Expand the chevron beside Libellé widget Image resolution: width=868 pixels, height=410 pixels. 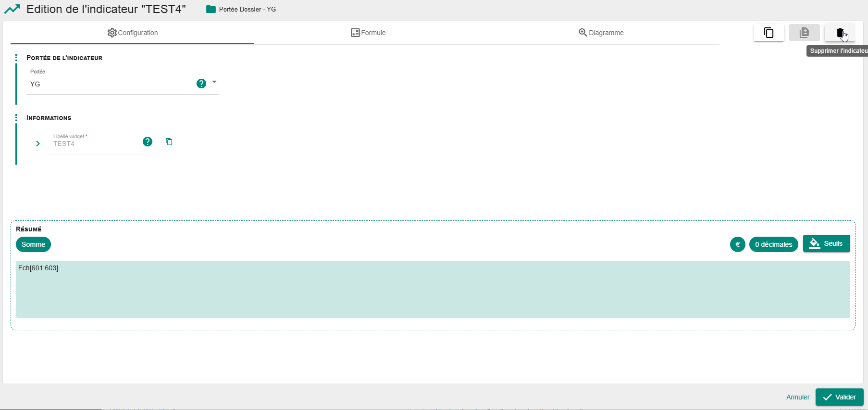[38, 144]
